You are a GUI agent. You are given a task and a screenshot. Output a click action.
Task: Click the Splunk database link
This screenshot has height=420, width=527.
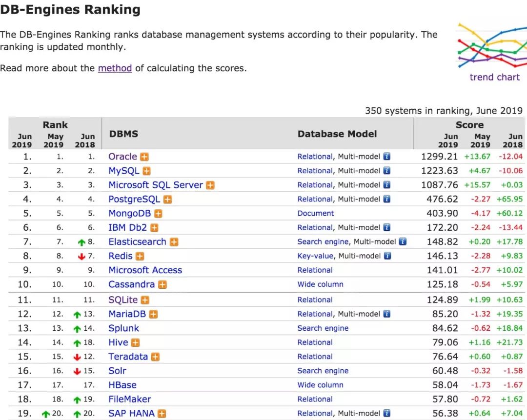123,328
